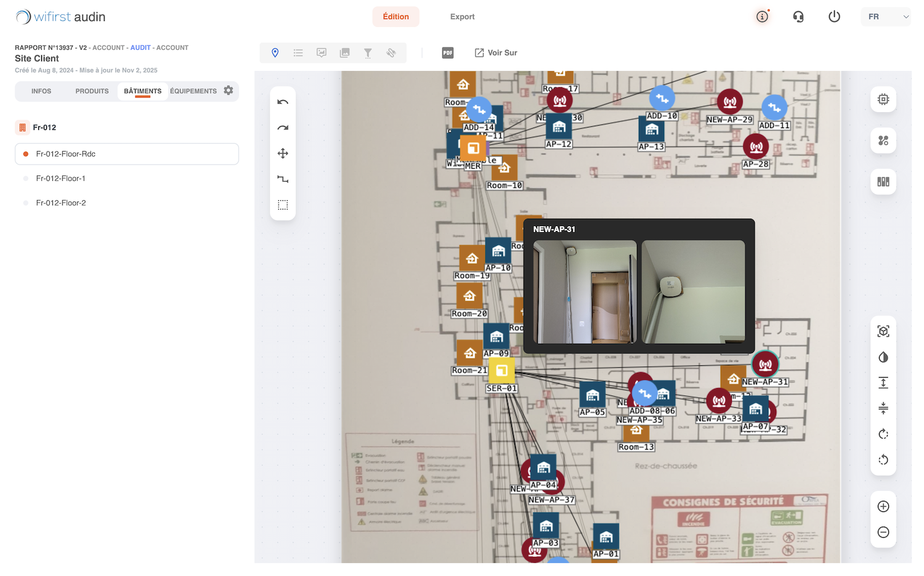This screenshot has height=576, width=924.
Task: Click the AUDIT breadcrumb link
Action: tap(140, 47)
